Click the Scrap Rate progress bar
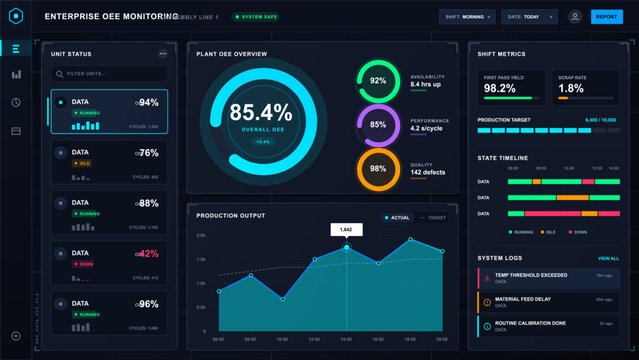 tap(586, 98)
